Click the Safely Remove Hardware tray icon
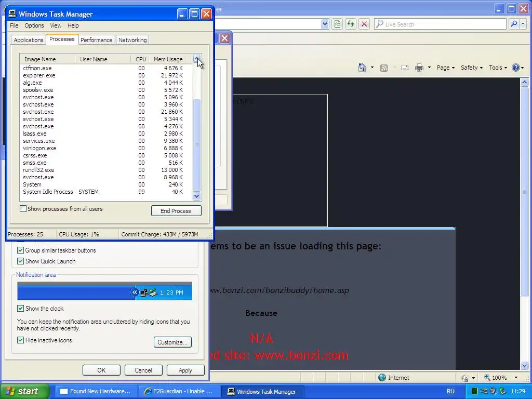This screenshot has width=532, height=399. pyautogui.click(x=503, y=391)
